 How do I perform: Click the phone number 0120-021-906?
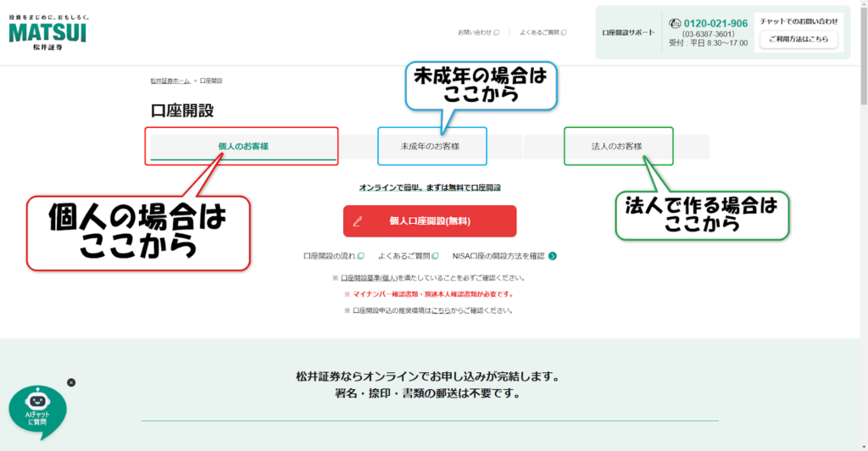coord(715,23)
